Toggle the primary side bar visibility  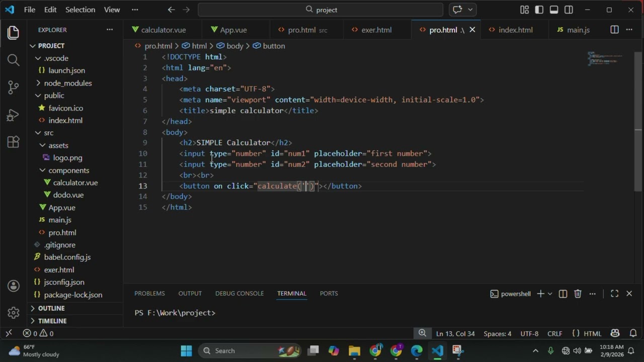tap(539, 10)
